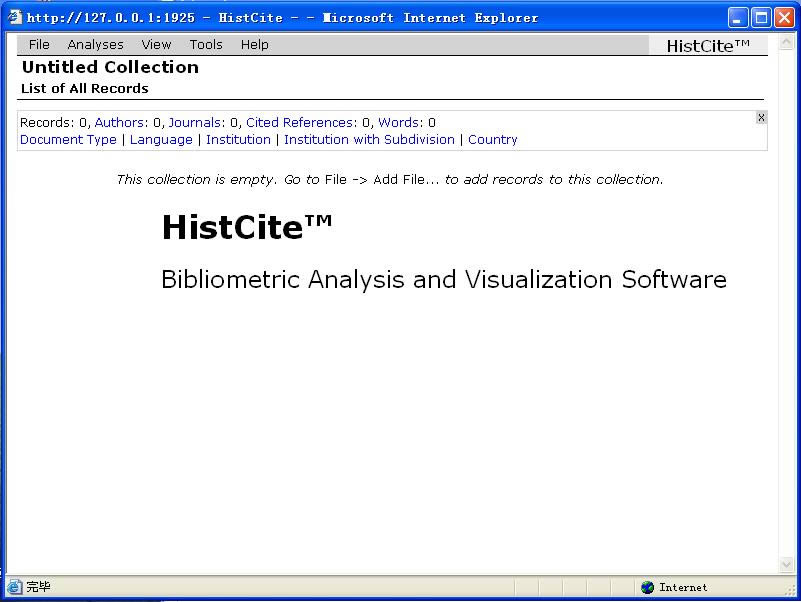The height and width of the screenshot is (602, 801).
Task: Click the Authors link
Action: pyautogui.click(x=120, y=123)
